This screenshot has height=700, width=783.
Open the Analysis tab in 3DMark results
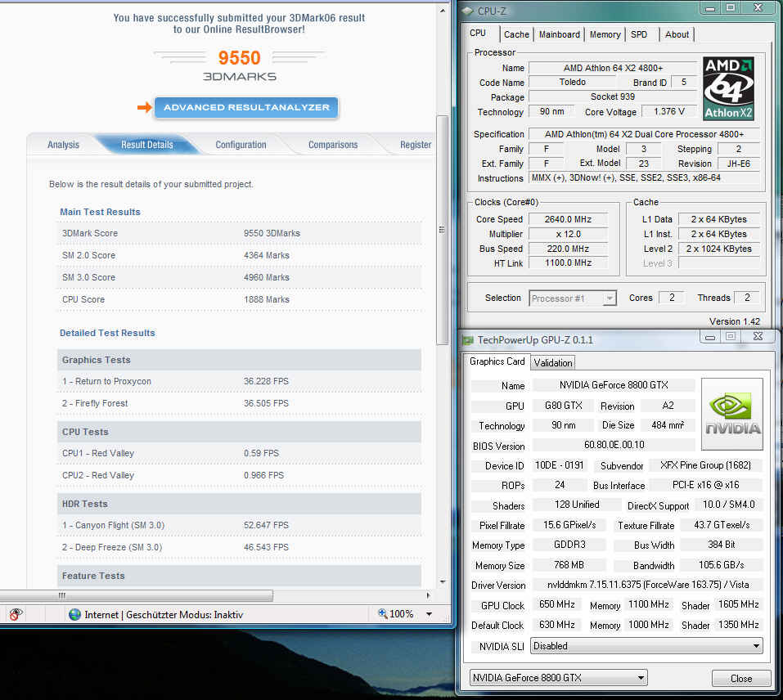tap(63, 145)
